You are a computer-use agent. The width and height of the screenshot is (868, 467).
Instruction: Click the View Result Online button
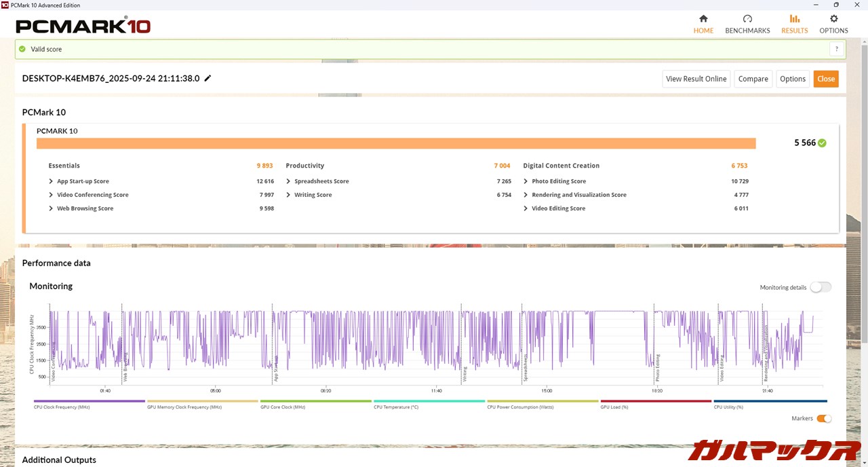[x=696, y=79]
